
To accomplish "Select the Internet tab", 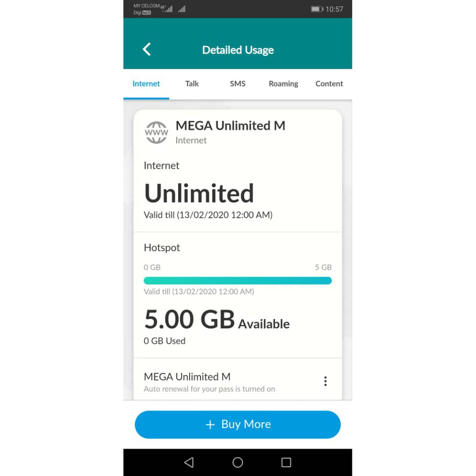I will click(x=146, y=84).
